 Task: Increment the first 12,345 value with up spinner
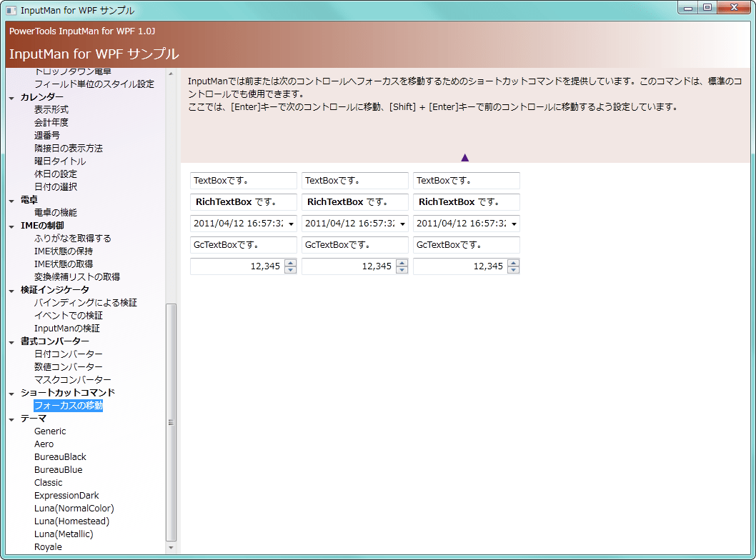point(290,262)
